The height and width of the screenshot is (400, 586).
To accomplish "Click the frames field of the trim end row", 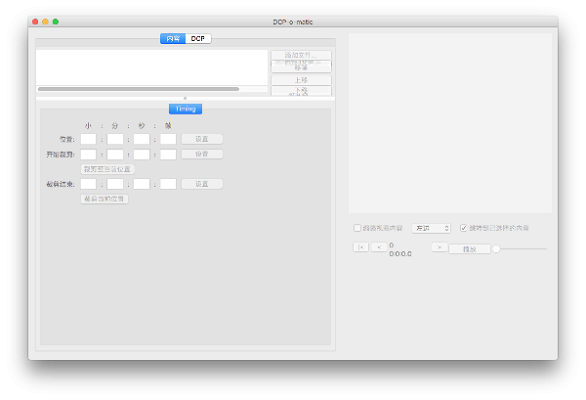I will click(x=168, y=184).
